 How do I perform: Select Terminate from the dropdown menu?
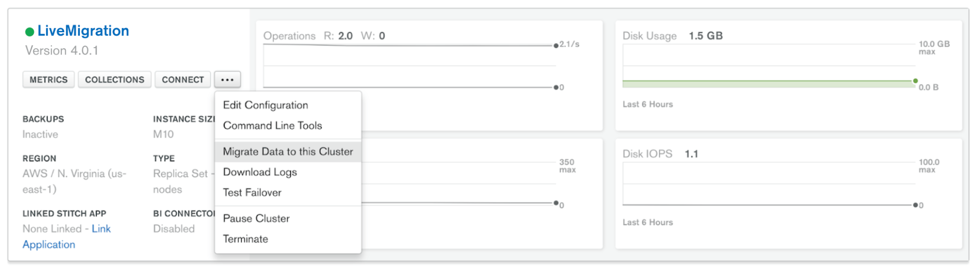click(245, 239)
